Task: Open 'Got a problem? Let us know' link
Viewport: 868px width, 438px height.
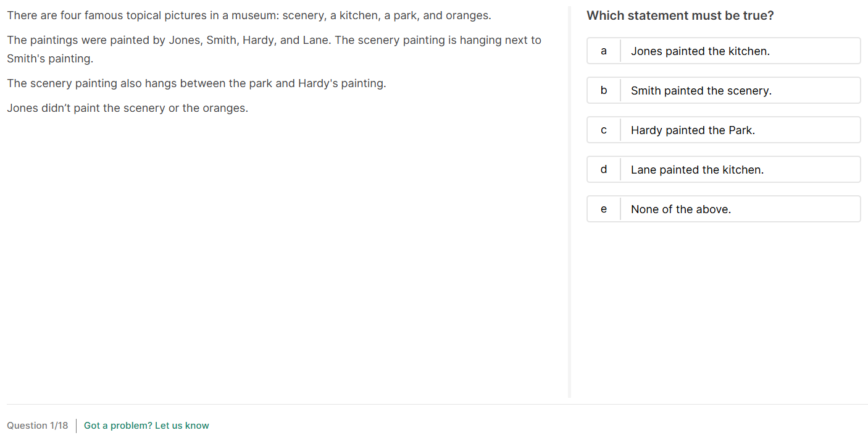Action: tap(146, 426)
